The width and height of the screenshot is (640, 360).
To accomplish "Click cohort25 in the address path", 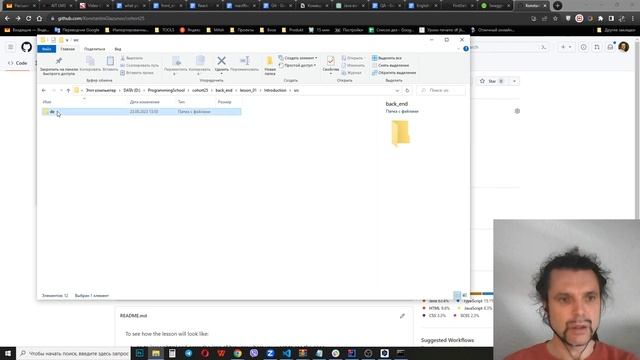I will pyautogui.click(x=200, y=90).
